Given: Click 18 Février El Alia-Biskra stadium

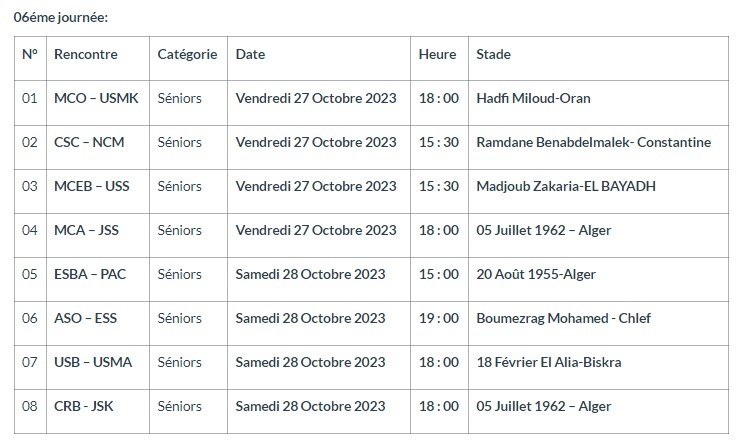Looking at the screenshot, I should pyautogui.click(x=548, y=362).
